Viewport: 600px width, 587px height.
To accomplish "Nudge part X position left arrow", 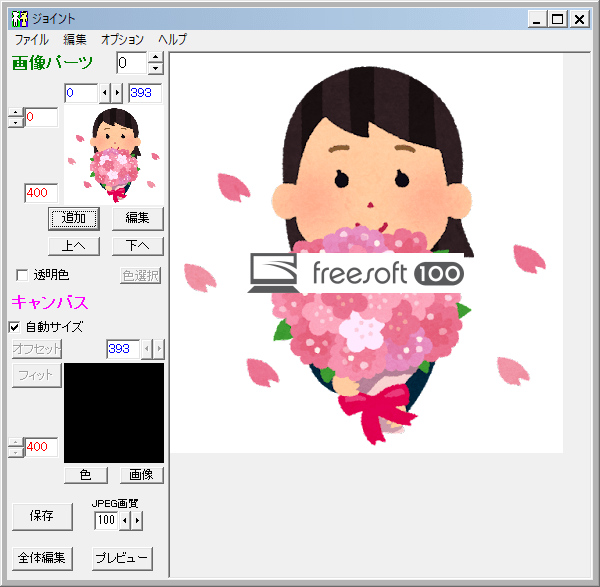I will pyautogui.click(x=105, y=93).
